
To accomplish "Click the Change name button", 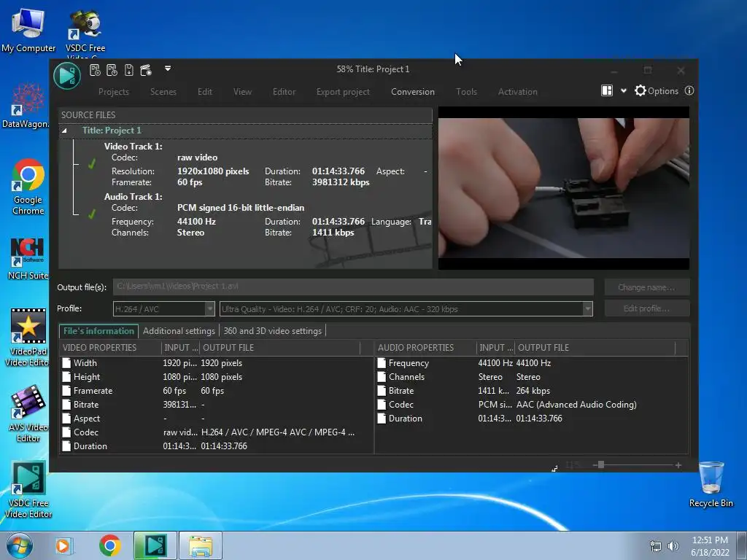I will click(646, 287).
